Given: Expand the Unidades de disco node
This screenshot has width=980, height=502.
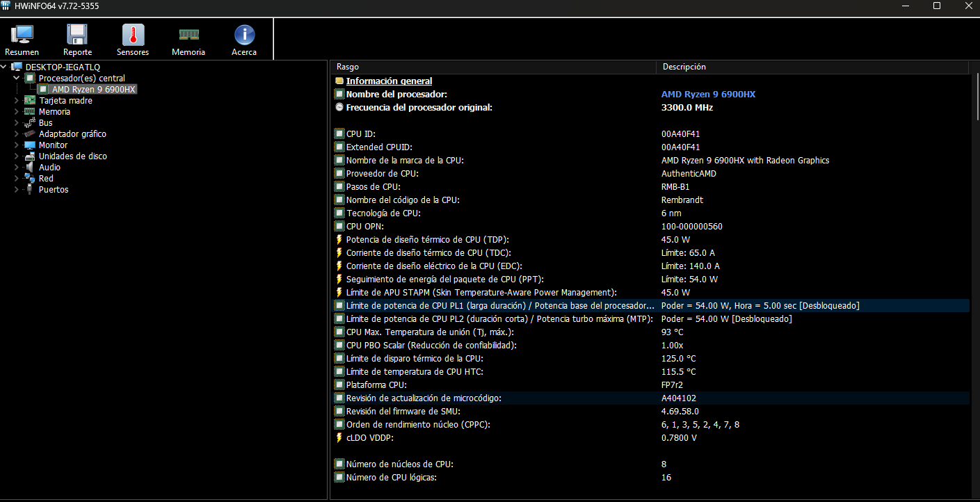Looking at the screenshot, I should coord(17,156).
